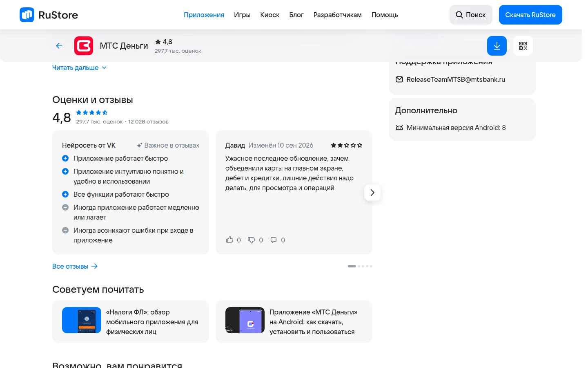Click Все функции работают быстро point
The width and height of the screenshot is (588, 368).
121,194
